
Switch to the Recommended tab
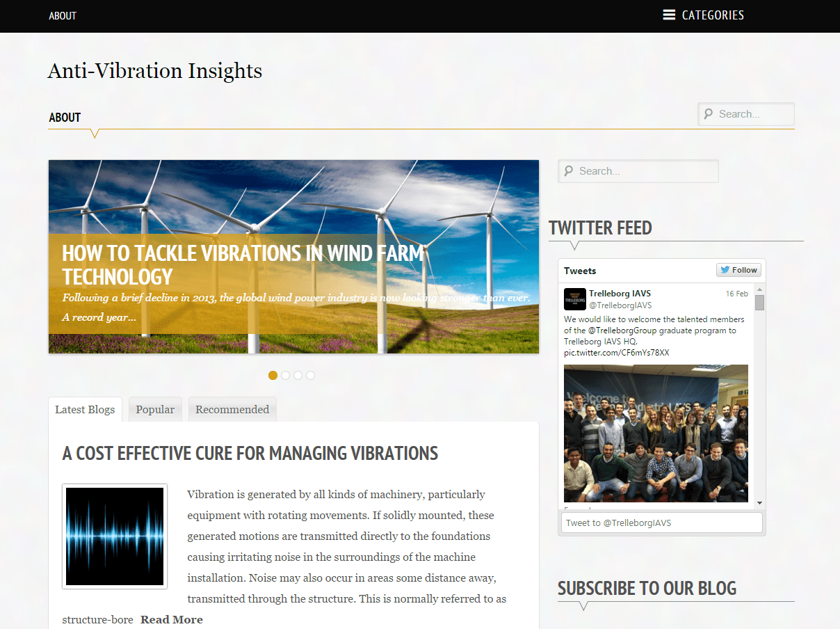[x=232, y=409]
